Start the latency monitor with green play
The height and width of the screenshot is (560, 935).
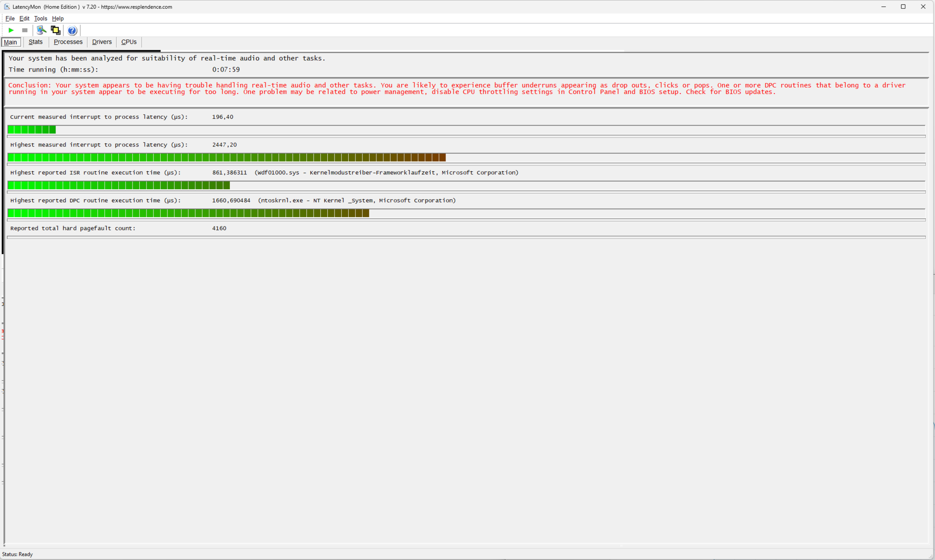click(x=11, y=30)
